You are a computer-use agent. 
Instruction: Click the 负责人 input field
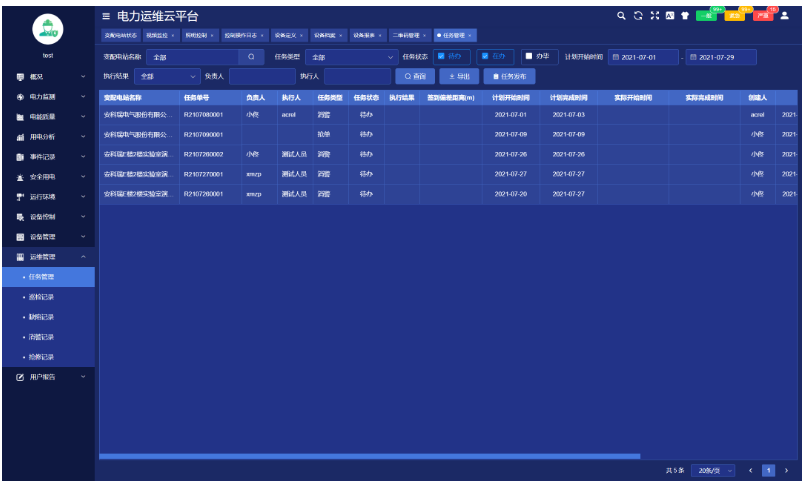[x=262, y=76]
